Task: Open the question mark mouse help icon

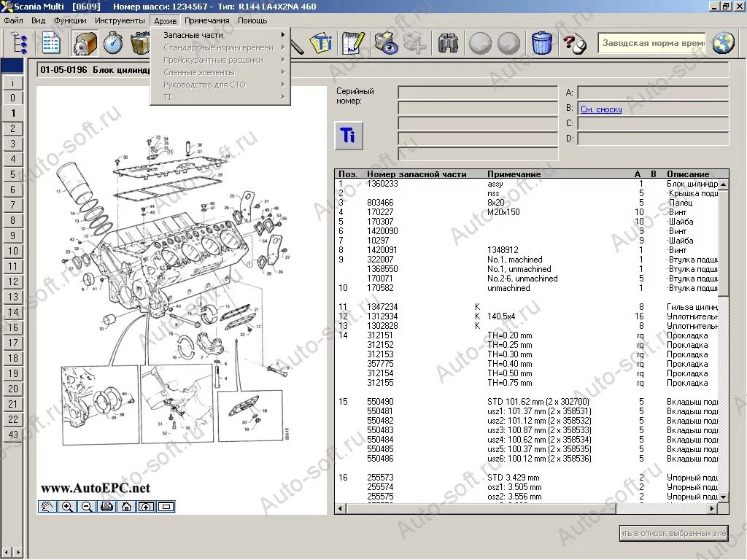Action: (x=574, y=43)
